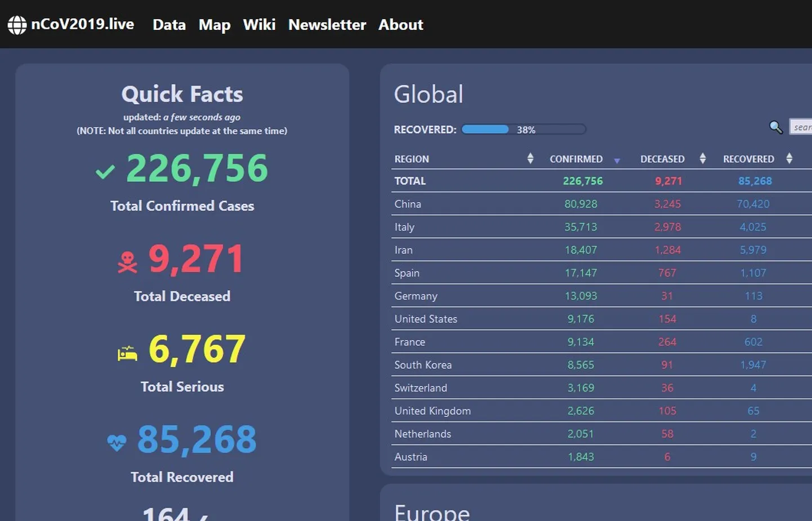This screenshot has width=812, height=521.
Task: Select the Germany region row
Action: point(601,296)
